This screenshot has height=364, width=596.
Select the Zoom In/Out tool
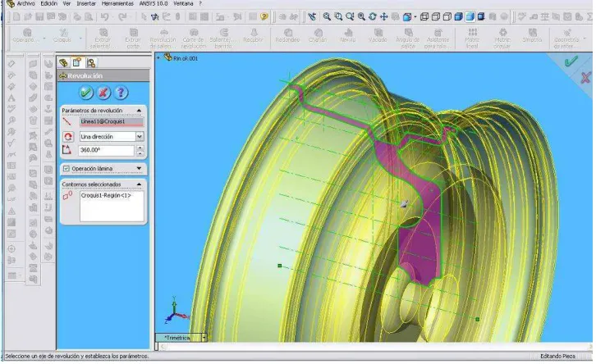350,16
